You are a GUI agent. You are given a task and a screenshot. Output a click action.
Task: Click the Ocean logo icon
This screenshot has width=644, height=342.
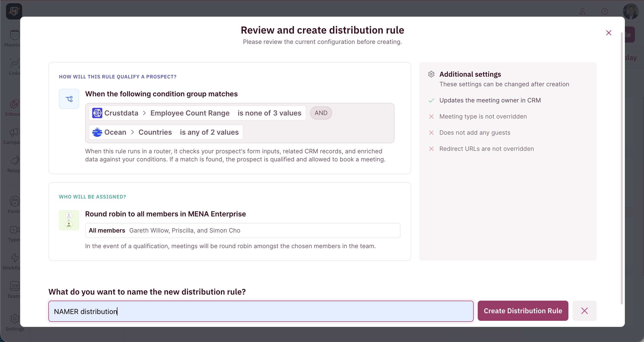click(97, 132)
